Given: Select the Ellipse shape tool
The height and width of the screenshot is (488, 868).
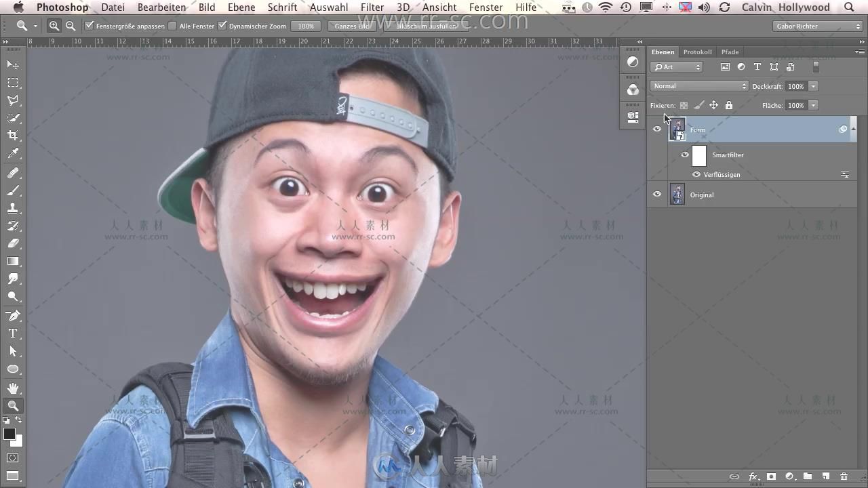Looking at the screenshot, I should (x=13, y=369).
